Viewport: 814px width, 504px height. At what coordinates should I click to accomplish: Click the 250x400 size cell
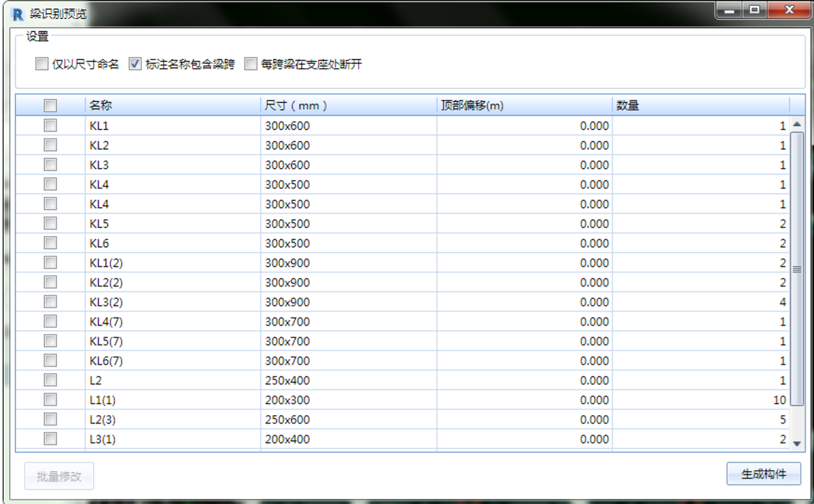(348, 380)
